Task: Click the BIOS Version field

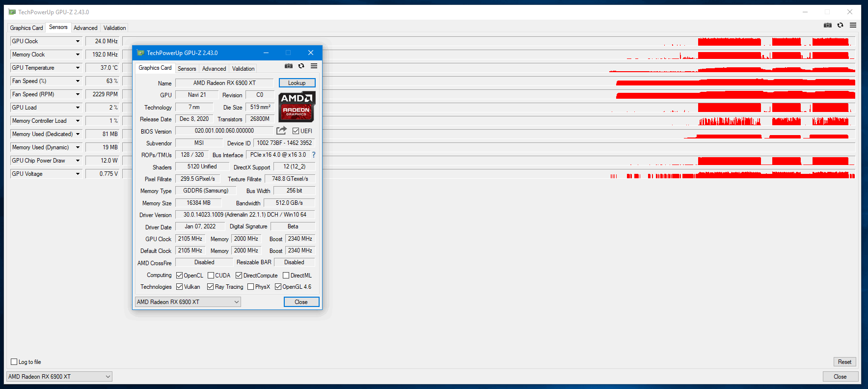Action: click(x=224, y=131)
